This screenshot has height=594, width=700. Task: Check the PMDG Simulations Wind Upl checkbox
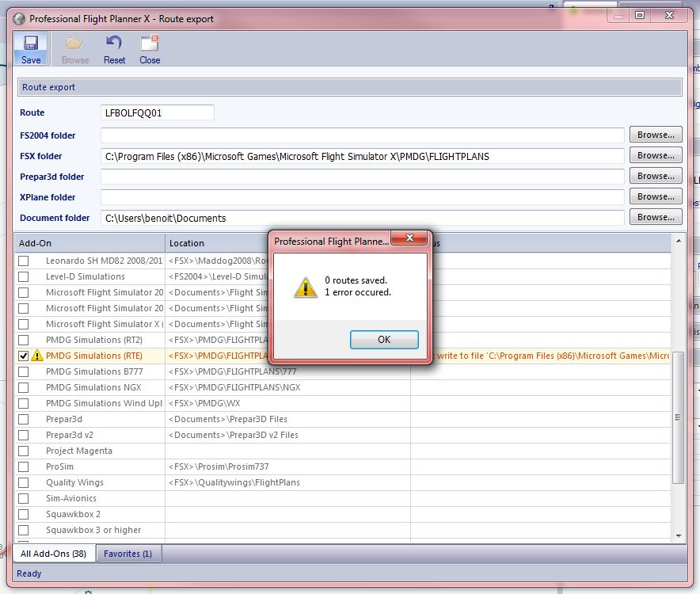23,403
